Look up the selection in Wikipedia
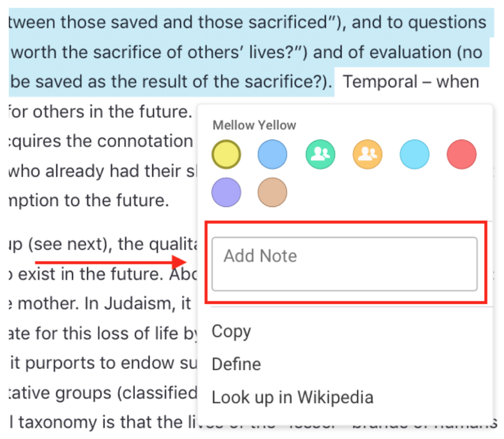Viewport: 504px width, 439px height. pyautogui.click(x=292, y=397)
